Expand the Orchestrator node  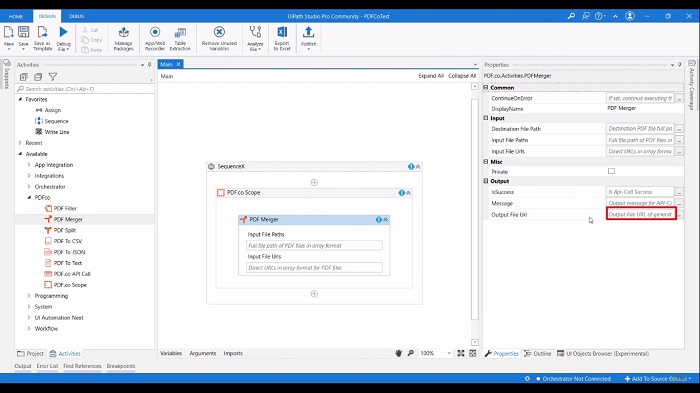point(29,187)
